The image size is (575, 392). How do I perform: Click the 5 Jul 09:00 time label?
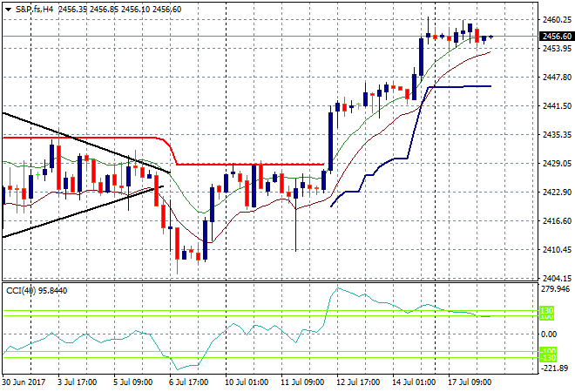tap(132, 382)
